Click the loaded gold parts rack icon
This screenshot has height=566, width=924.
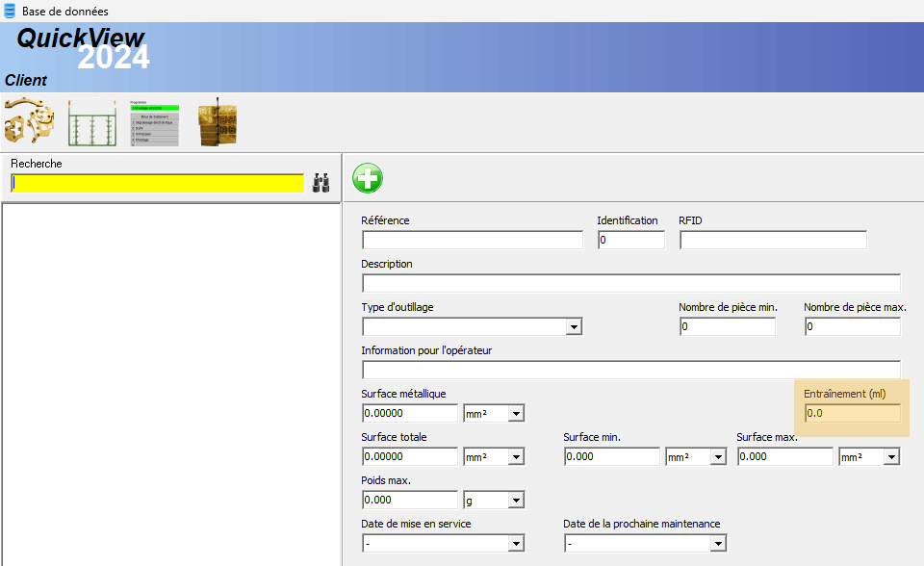tap(218, 122)
